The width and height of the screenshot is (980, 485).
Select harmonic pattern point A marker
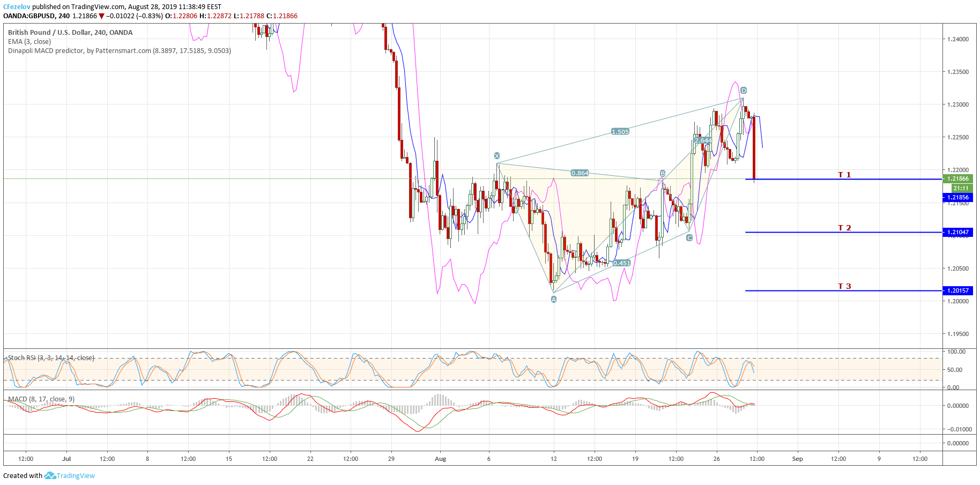(x=554, y=299)
